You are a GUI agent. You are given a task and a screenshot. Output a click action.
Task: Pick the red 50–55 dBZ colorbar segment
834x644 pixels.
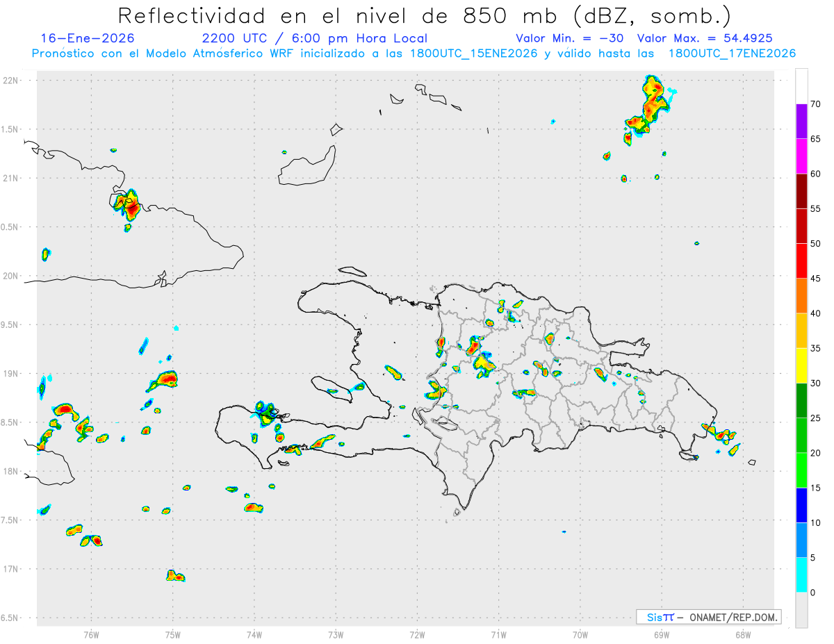pos(802,226)
